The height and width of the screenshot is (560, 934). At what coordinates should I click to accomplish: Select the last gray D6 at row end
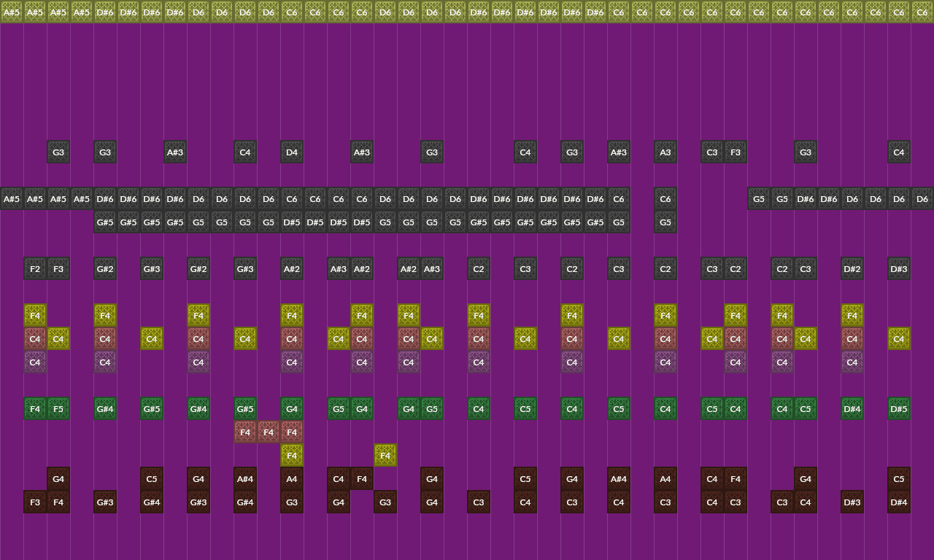[x=922, y=199]
